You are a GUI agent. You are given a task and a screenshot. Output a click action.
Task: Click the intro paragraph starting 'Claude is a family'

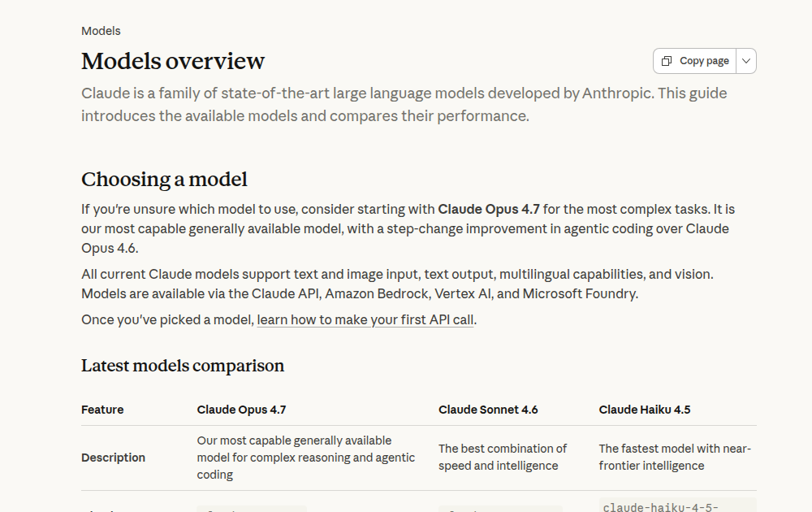404,105
